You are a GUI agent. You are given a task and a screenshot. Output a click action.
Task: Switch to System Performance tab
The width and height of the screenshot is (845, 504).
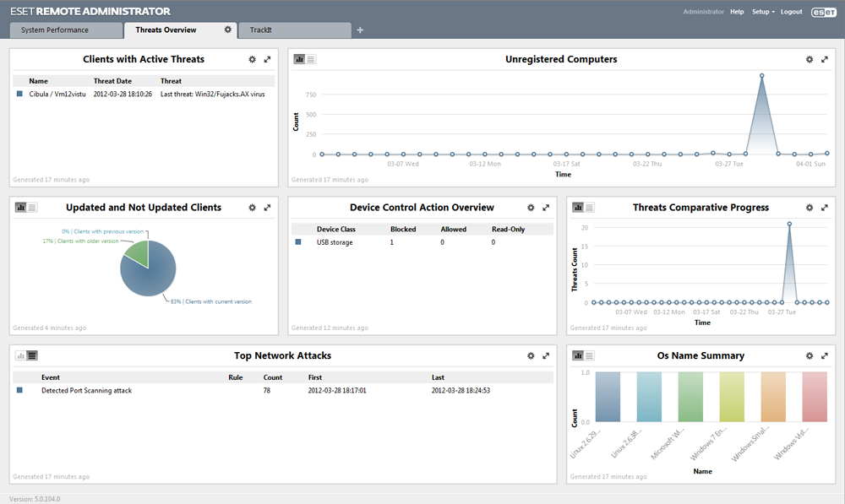pos(66,30)
